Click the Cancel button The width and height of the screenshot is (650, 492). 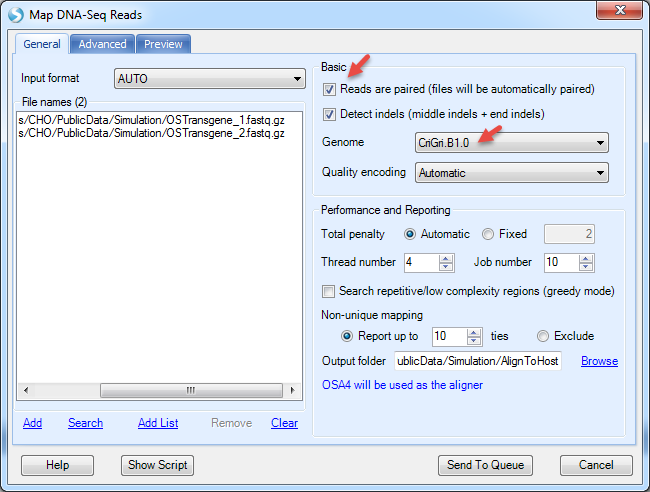pos(596,465)
